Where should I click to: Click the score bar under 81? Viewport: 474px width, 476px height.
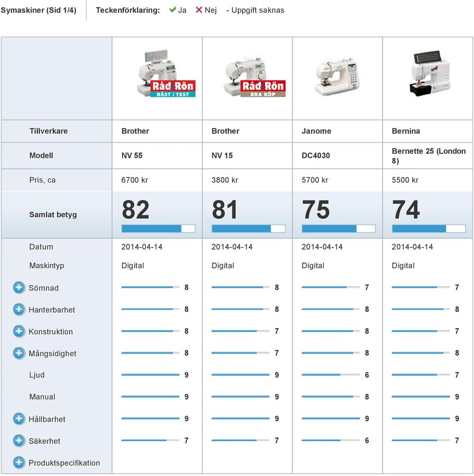coord(248,228)
